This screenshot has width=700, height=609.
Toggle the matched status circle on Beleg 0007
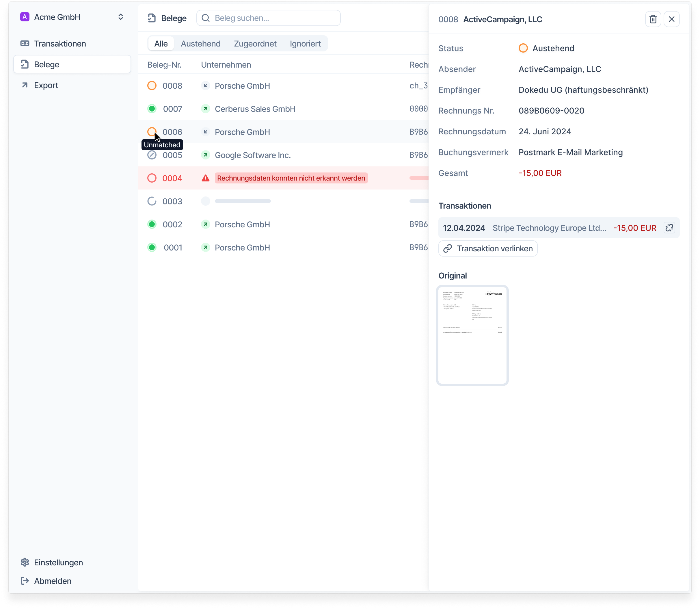(x=152, y=109)
